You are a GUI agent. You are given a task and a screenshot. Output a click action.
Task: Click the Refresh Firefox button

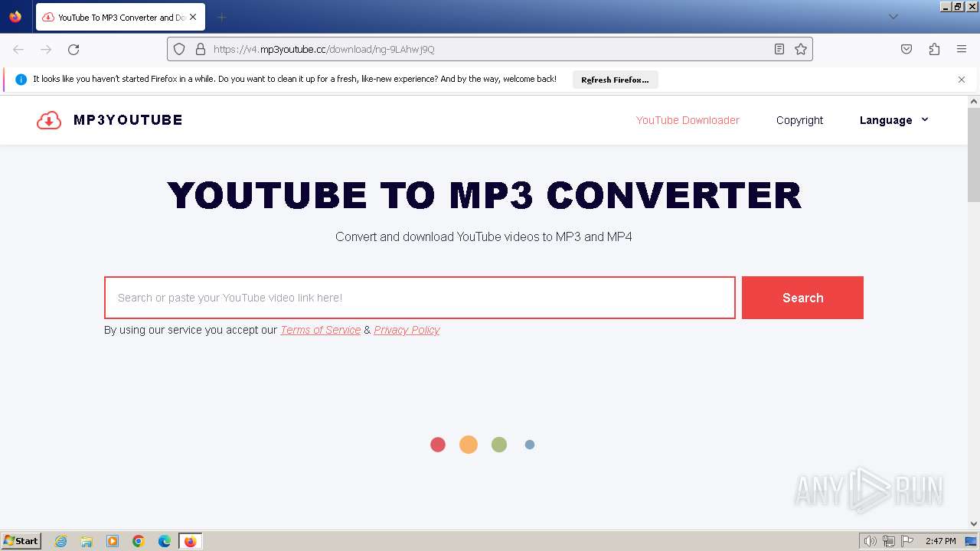[615, 80]
